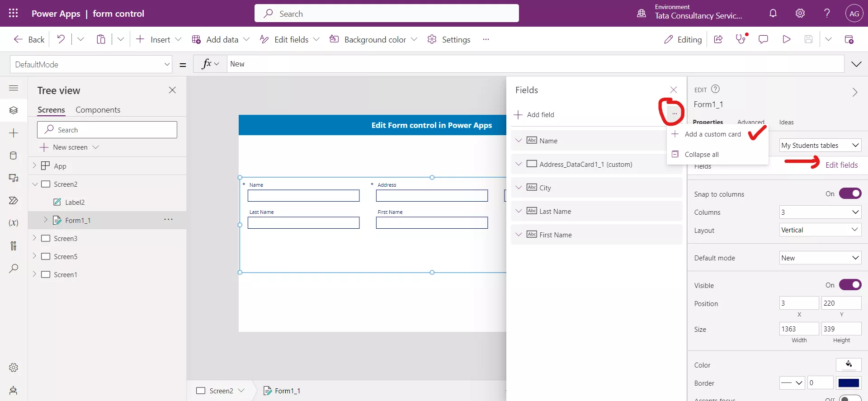Open the My Students tables data source dropdown
Screen dimensions: 868x401
(x=820, y=145)
